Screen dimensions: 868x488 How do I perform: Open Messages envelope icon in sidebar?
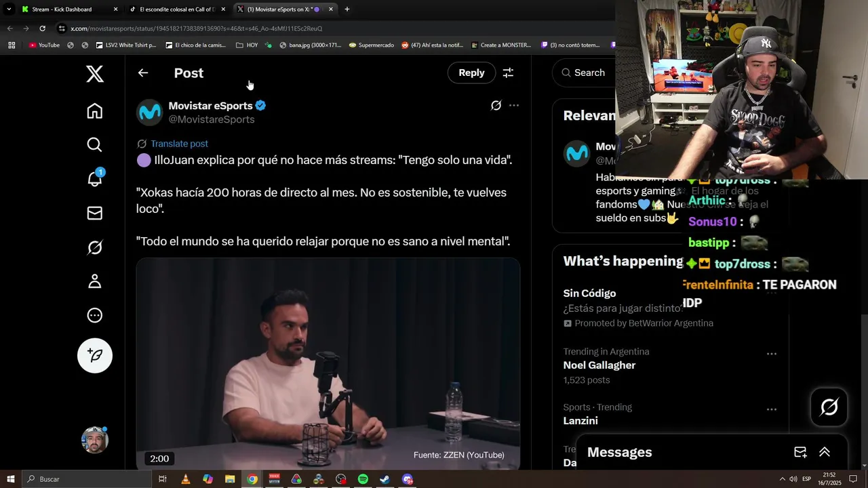click(95, 213)
